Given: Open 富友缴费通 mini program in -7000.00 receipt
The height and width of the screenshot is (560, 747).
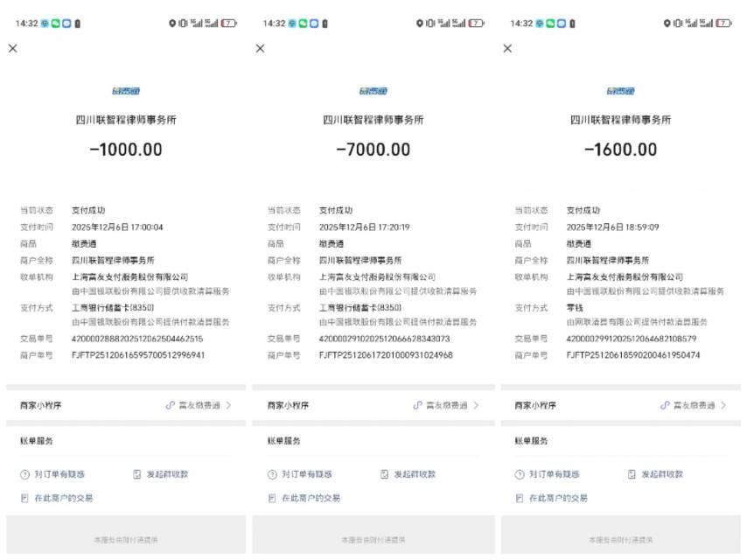Looking at the screenshot, I should click(x=446, y=406).
